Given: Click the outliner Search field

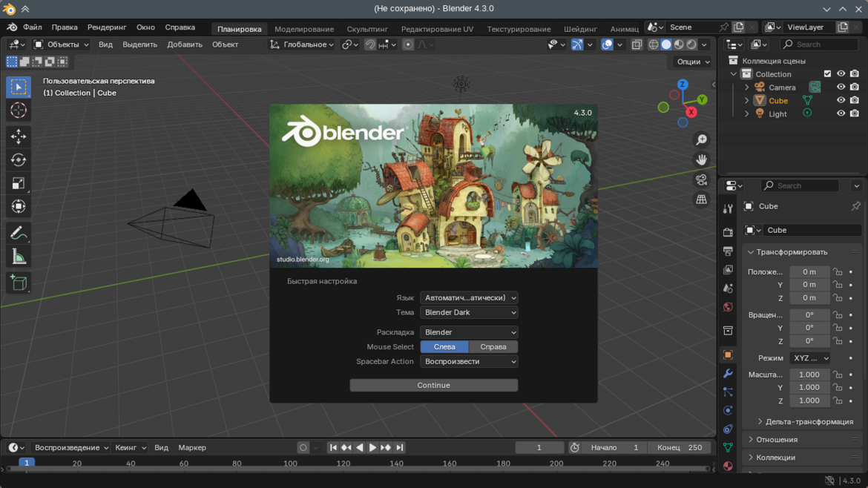Looking at the screenshot, I should 819,44.
